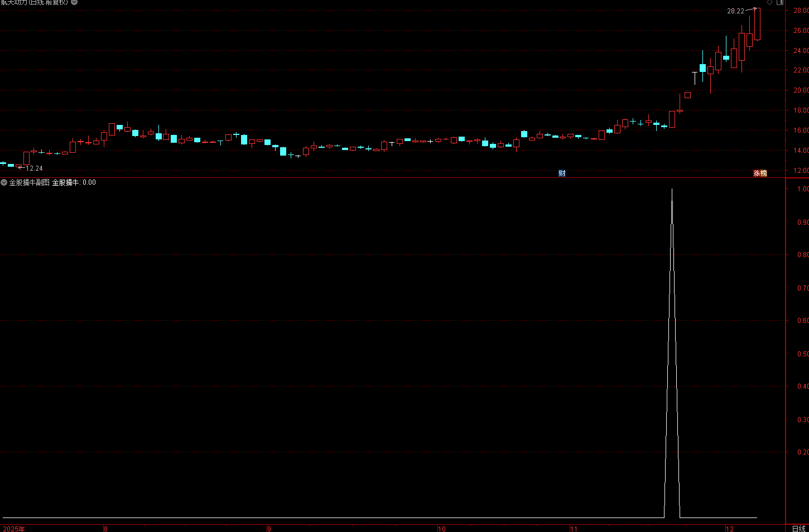809x532 pixels.
Task: Click the orange 榜 marker icon
Action: click(x=764, y=173)
